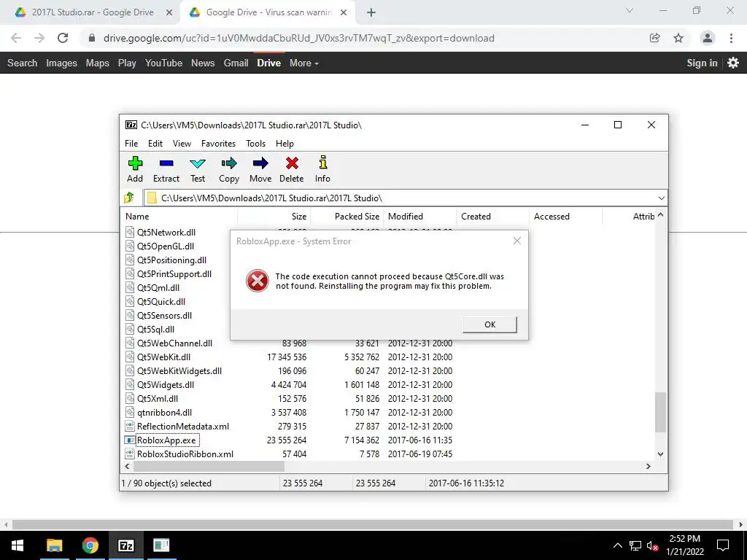Click the 7-Zip horizontal scrollbar thumb

(209, 466)
